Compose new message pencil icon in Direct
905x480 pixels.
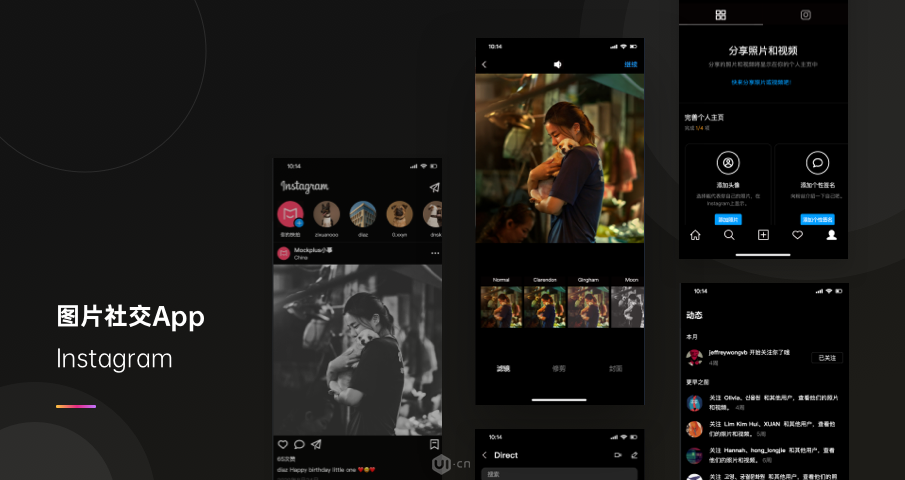[x=634, y=455]
